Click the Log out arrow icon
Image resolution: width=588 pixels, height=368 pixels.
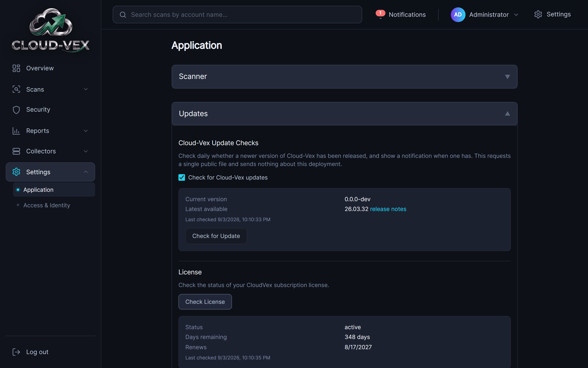click(x=16, y=352)
